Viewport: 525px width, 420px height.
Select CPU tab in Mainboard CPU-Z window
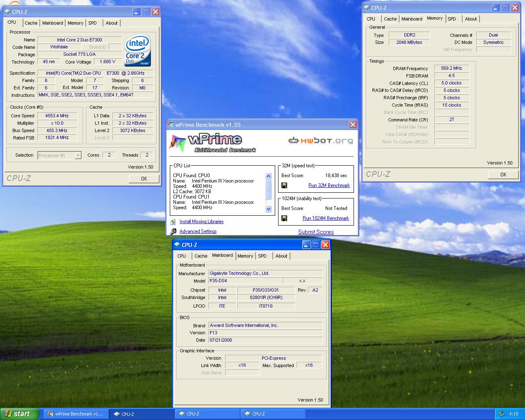coord(181,256)
